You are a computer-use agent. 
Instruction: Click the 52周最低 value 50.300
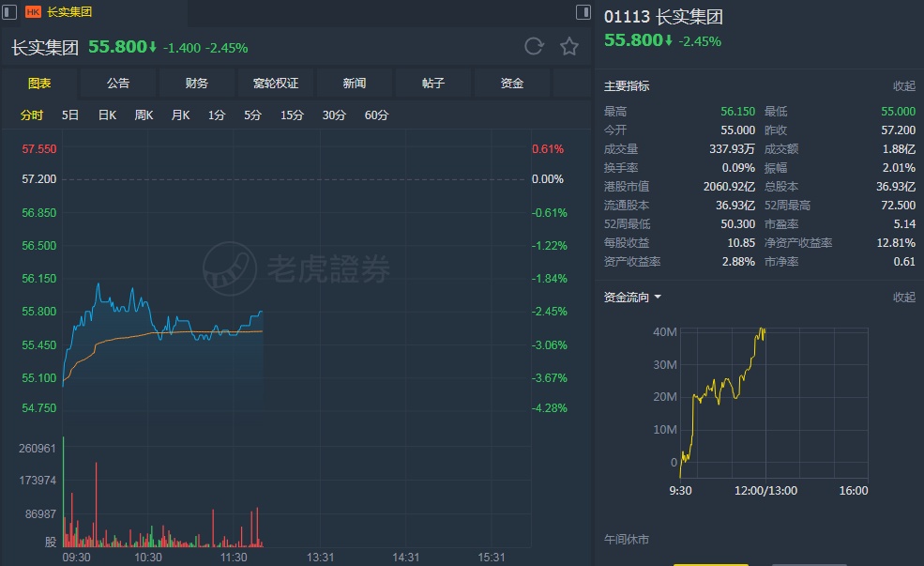(x=737, y=224)
